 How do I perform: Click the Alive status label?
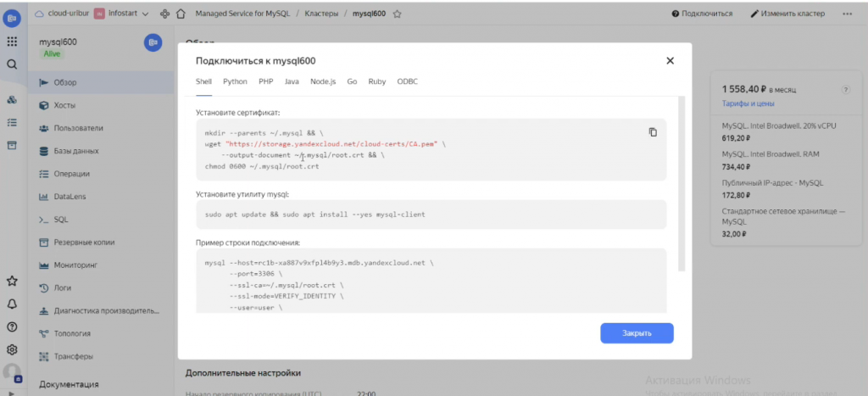52,53
